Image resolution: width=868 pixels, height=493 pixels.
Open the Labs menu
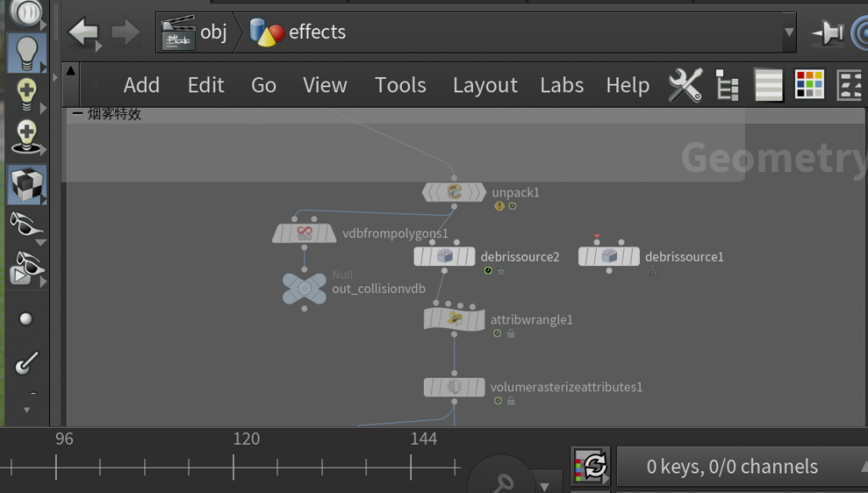coord(562,86)
